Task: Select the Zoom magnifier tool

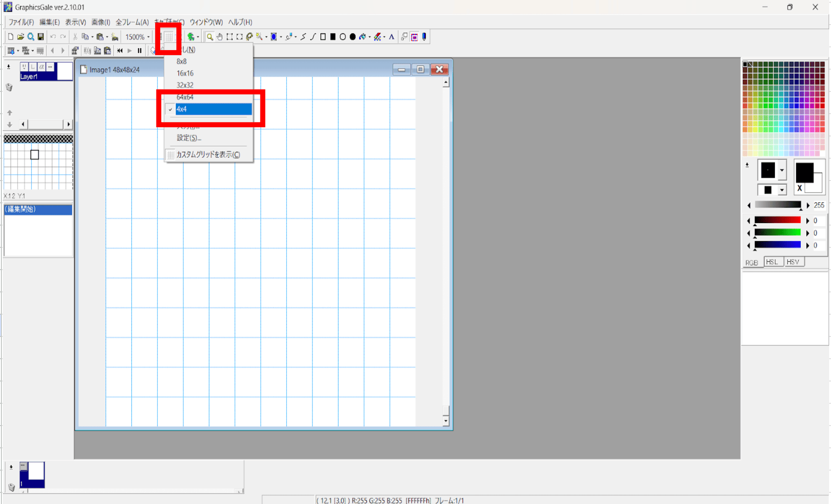Action: click(x=210, y=37)
